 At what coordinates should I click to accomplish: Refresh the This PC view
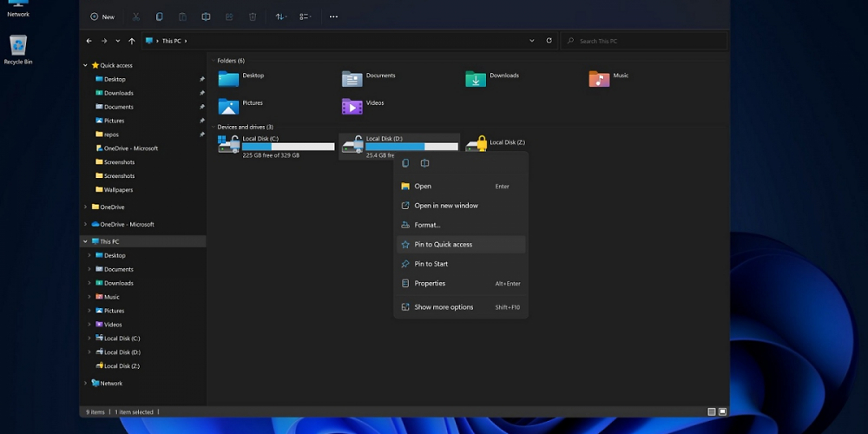(x=549, y=41)
